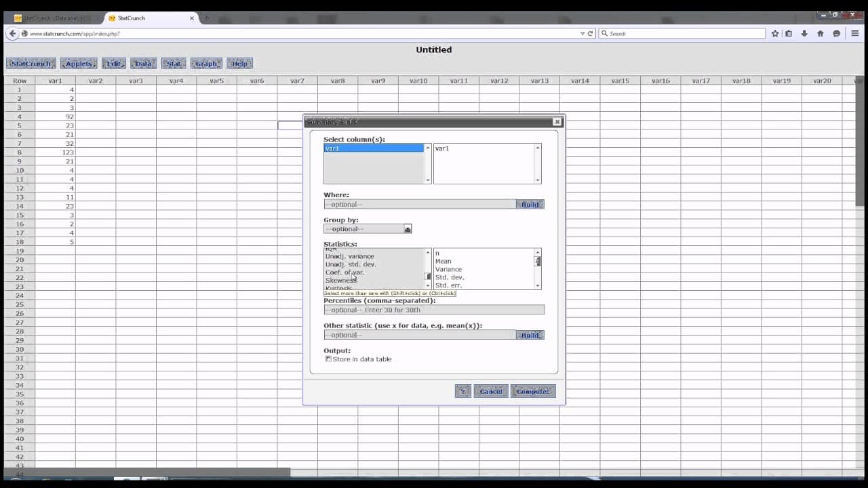
Task: Click Build next to Other statistic
Action: pyautogui.click(x=530, y=335)
